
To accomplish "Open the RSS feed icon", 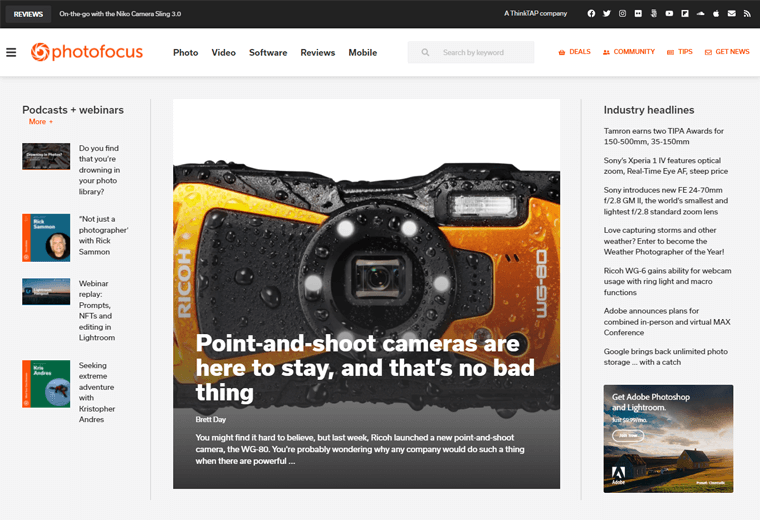I will 746,14.
